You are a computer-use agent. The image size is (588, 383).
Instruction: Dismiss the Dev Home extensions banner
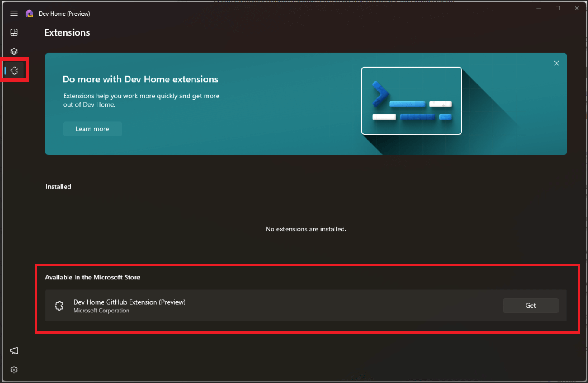point(556,63)
